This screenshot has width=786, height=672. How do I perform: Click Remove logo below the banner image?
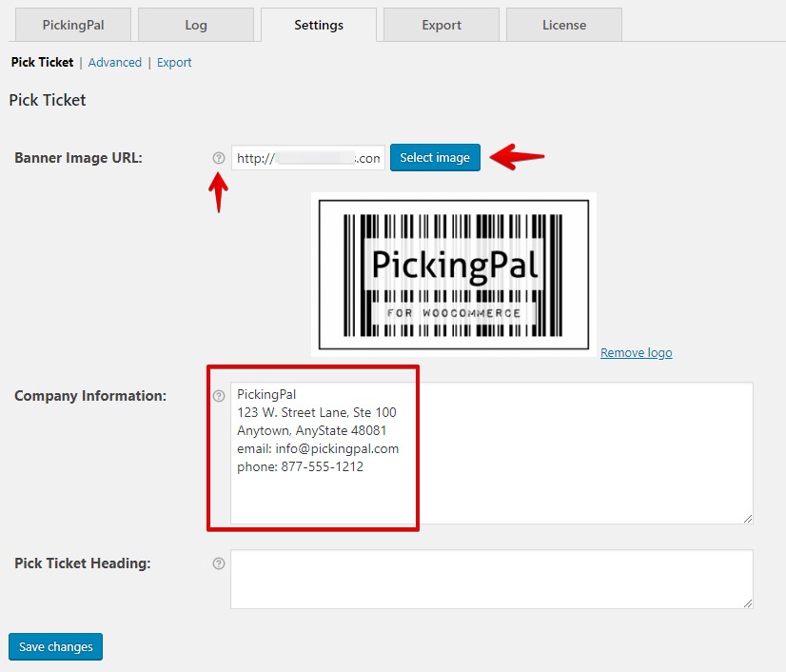[636, 352]
